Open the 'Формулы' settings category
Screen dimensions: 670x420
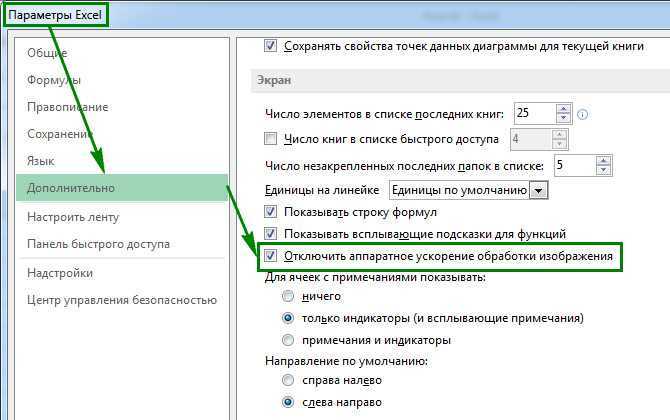click(x=54, y=80)
